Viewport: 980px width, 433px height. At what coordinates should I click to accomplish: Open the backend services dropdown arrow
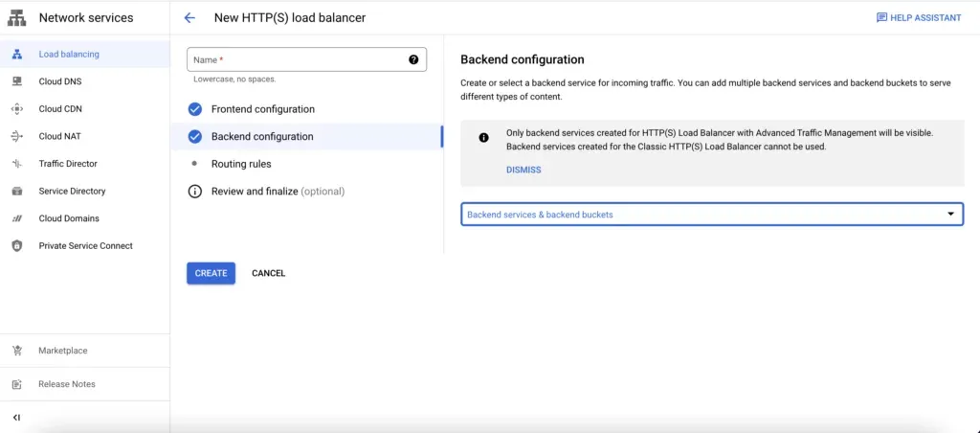click(x=950, y=214)
